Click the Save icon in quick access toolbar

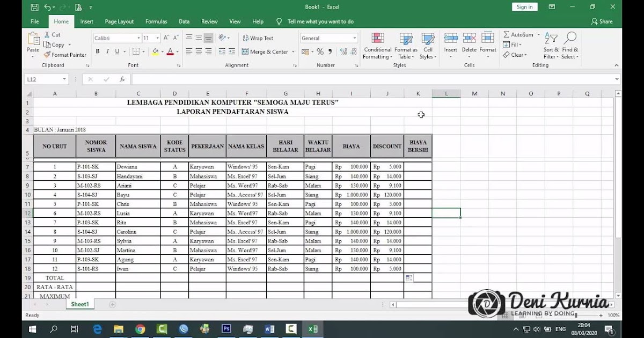click(x=35, y=8)
